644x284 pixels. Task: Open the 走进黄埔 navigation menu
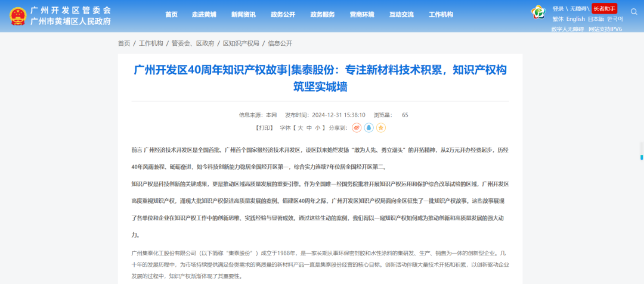point(204,14)
